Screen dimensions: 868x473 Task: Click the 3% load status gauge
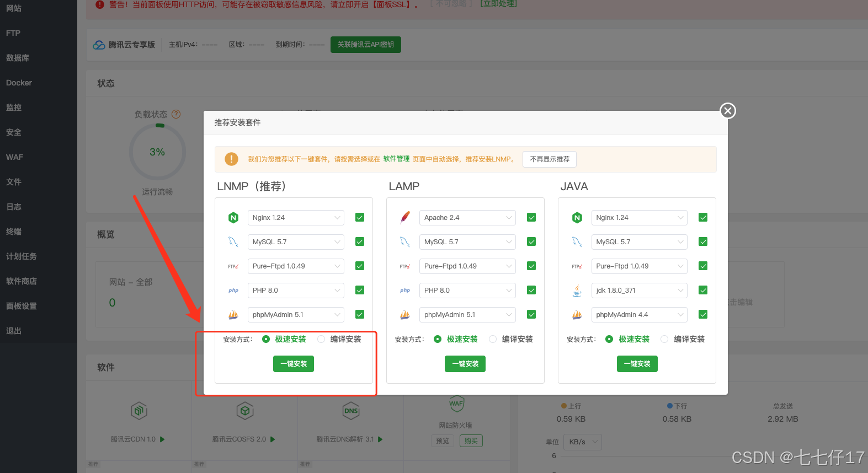point(157,152)
